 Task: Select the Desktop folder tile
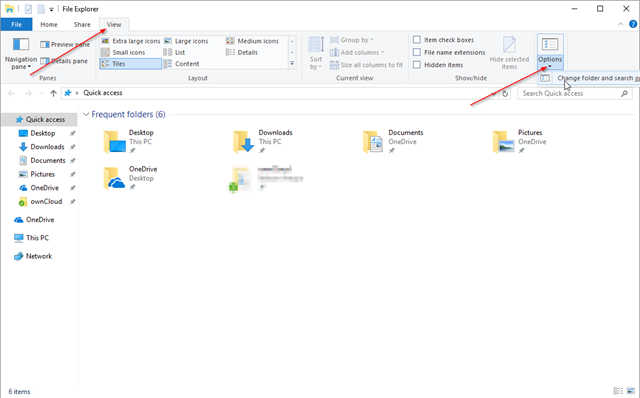coord(129,142)
